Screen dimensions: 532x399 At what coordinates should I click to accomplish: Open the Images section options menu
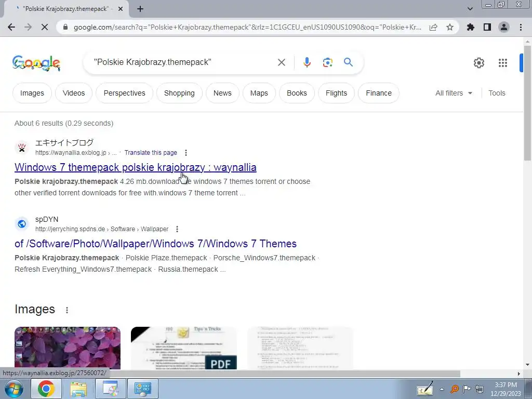(x=67, y=310)
